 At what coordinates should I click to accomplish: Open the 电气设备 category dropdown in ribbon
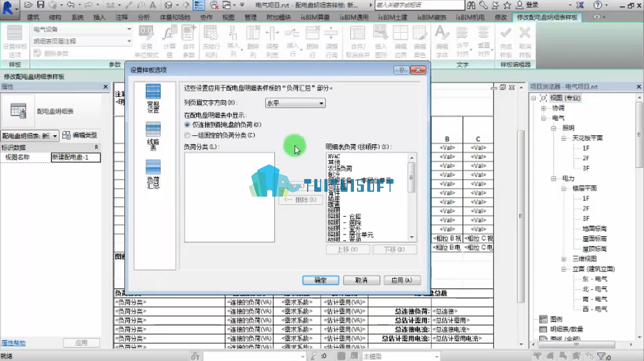pos(82,29)
